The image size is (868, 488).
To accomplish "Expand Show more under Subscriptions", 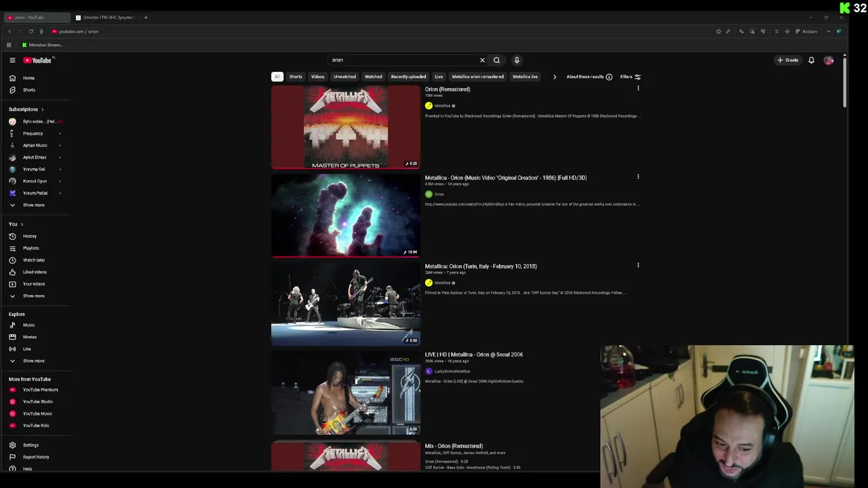I will [33, 205].
